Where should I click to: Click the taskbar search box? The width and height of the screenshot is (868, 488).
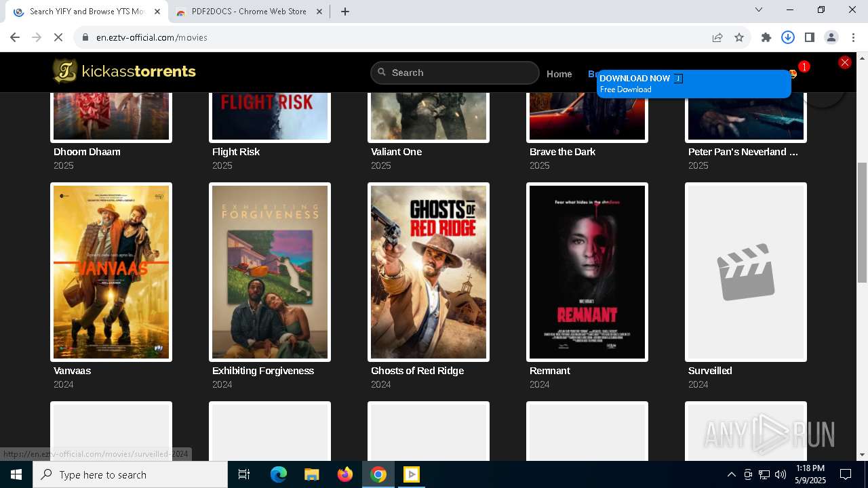tap(130, 474)
